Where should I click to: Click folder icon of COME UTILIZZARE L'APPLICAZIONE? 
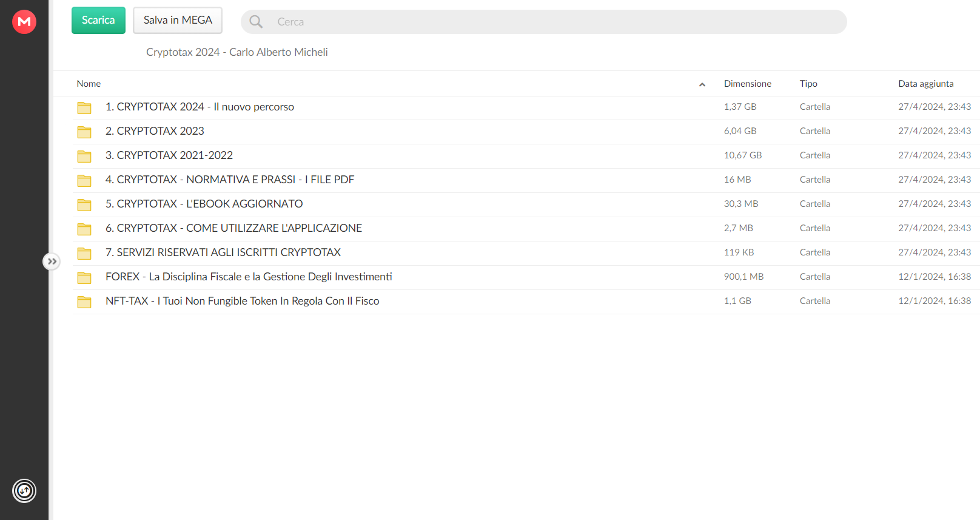coord(84,229)
